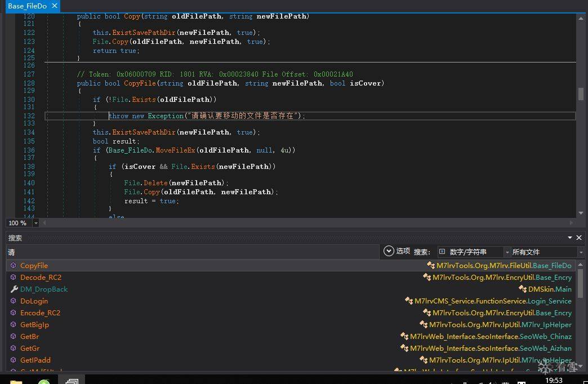Click the method icon beside GetIPadd
The height and width of the screenshot is (384, 588).
[14, 360]
